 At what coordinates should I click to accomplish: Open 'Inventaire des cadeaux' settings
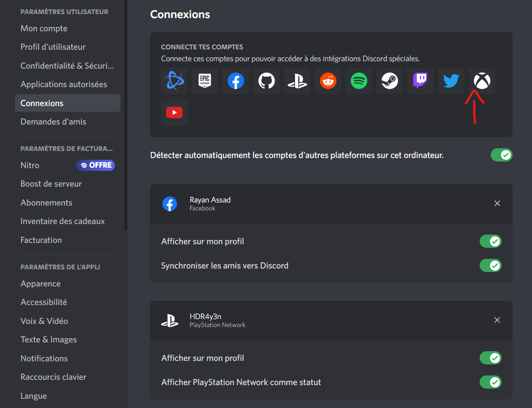point(68,221)
